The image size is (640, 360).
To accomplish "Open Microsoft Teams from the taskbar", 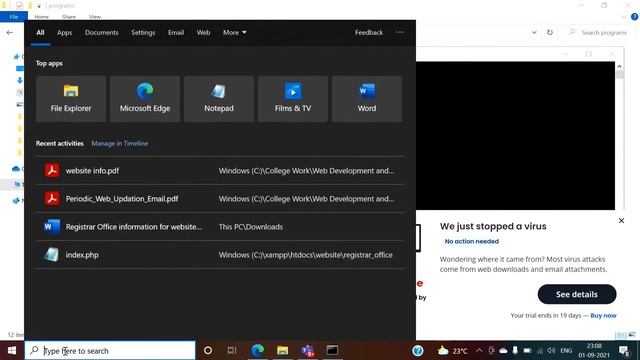I will (x=307, y=350).
